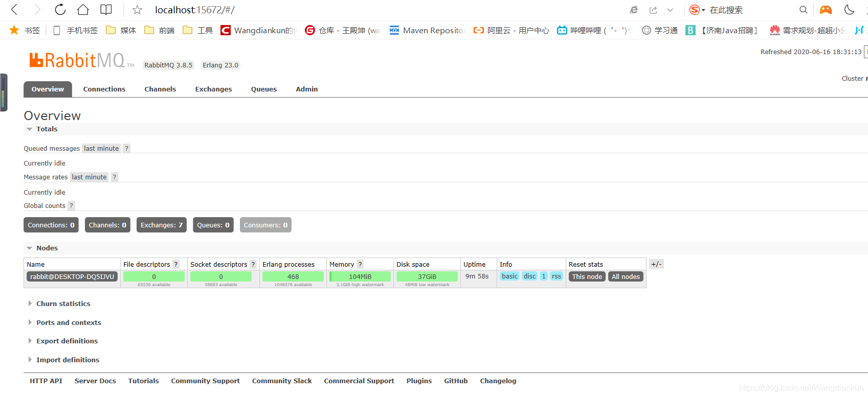868x397 pixels.
Task: Click the Disk space 37GiB bar
Action: [x=427, y=276]
